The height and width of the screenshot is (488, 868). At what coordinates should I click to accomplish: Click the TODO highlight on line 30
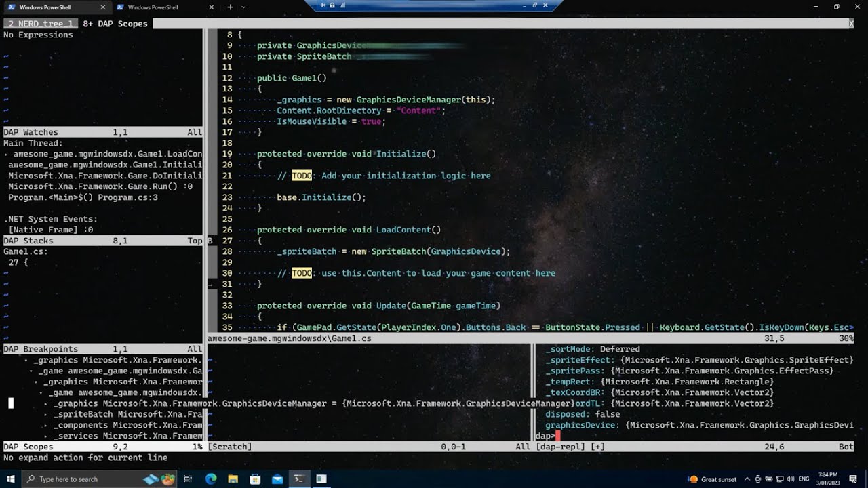coord(302,273)
